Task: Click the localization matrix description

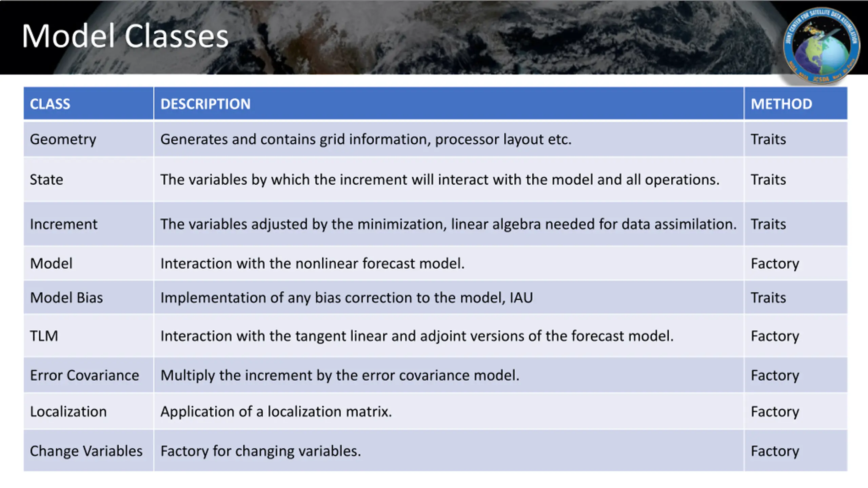Action: (x=276, y=411)
